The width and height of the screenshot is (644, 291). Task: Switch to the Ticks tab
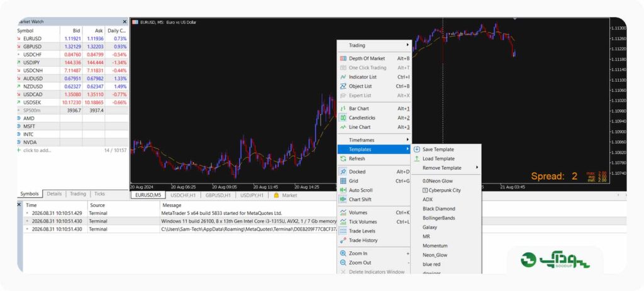point(100,194)
